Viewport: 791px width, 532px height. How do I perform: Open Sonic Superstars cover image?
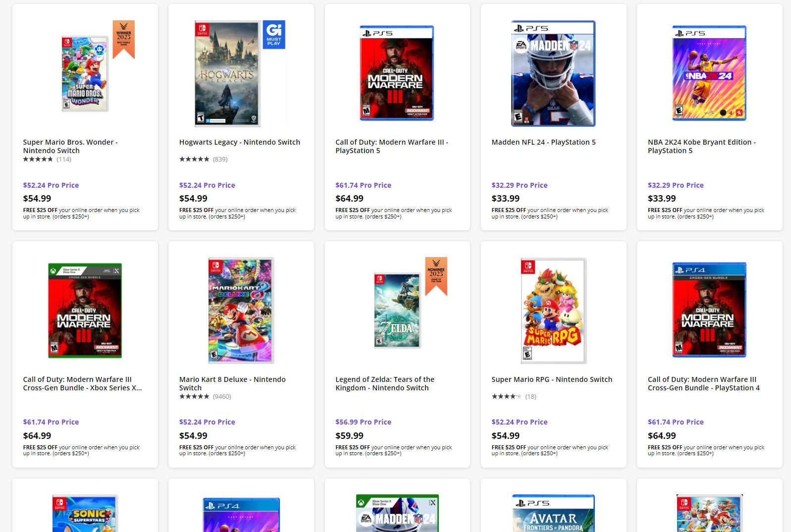(85, 513)
